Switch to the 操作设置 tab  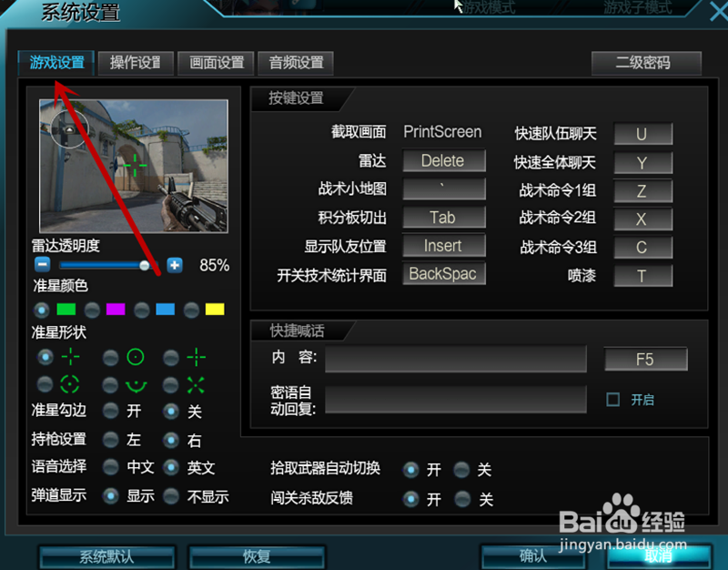coord(136,64)
